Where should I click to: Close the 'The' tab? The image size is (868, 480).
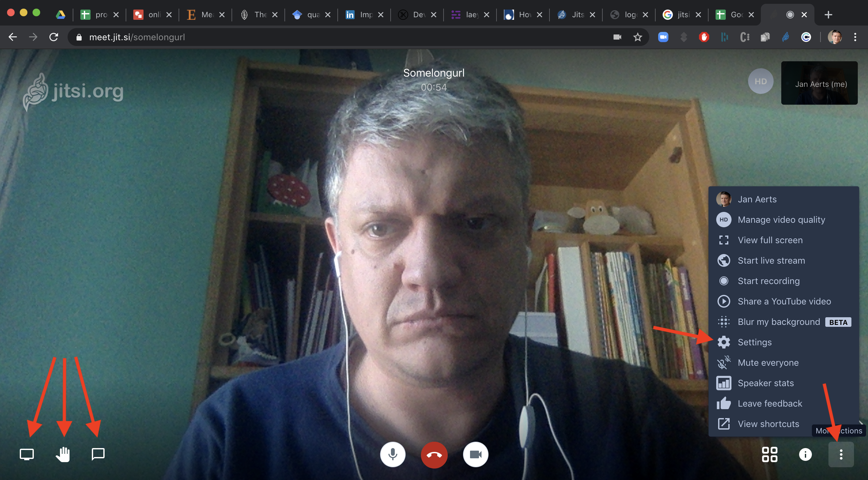275,14
